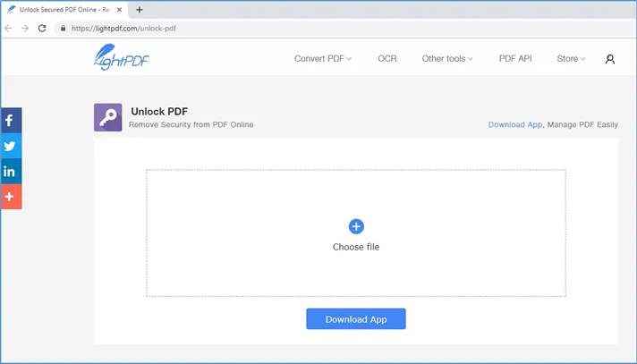Click the Unlock PDF heading
The width and height of the screenshot is (637, 364).
pyautogui.click(x=159, y=111)
